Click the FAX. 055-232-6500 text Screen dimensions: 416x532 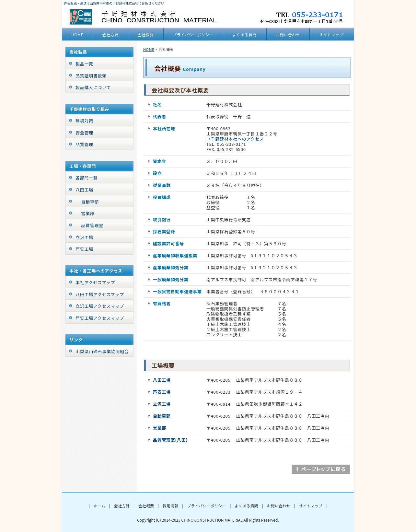[226, 149]
